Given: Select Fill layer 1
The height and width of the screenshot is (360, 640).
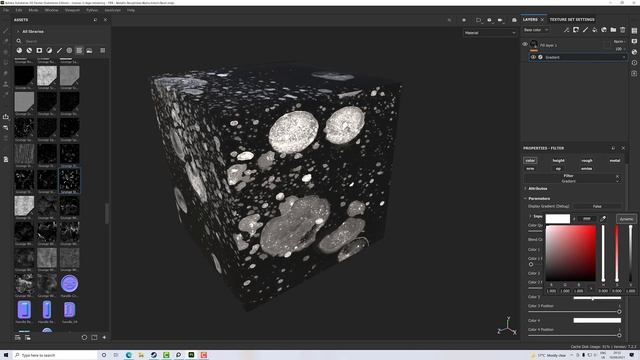Looking at the screenshot, I should [x=548, y=45].
